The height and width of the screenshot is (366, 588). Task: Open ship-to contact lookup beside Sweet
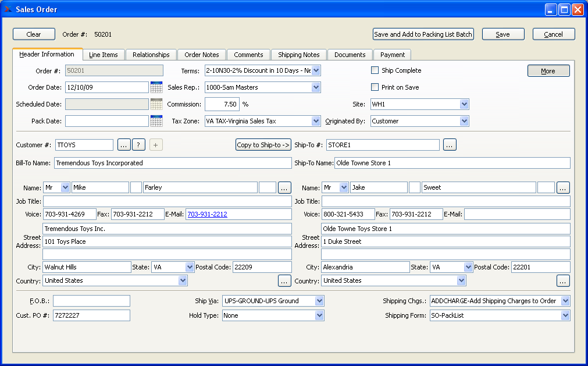click(563, 187)
